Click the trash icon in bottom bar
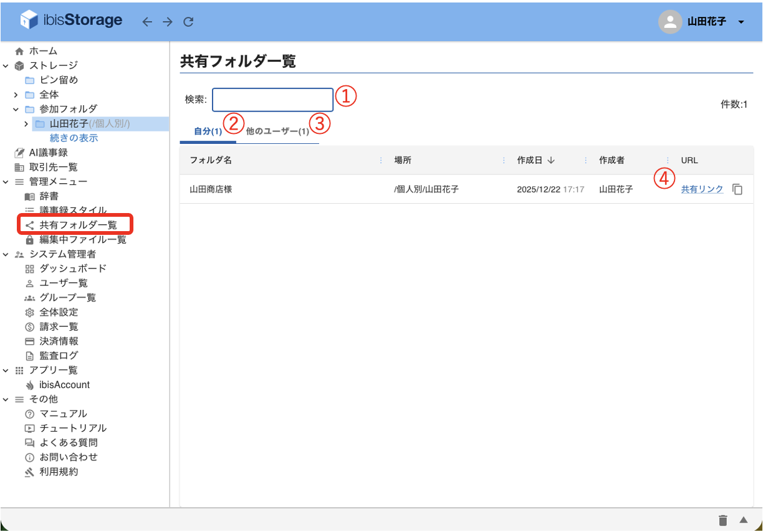 pos(722,519)
